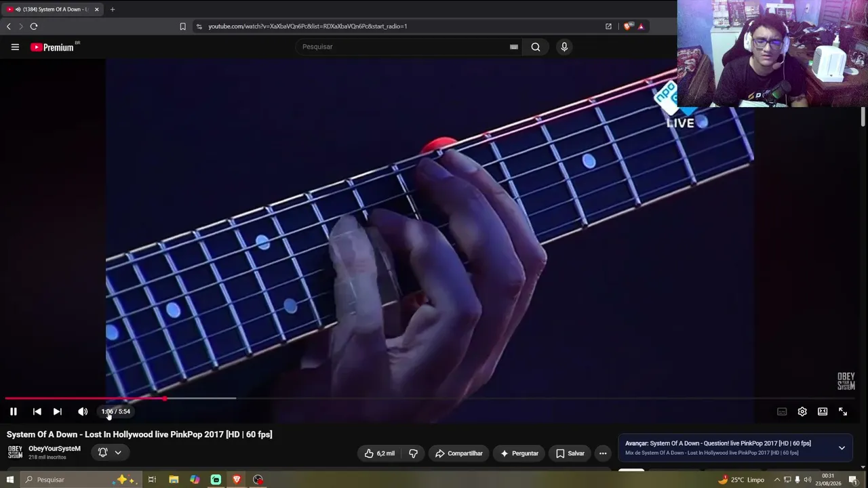Open the Brave browser taskbar icon
The width and height of the screenshot is (868, 488).
point(237,480)
